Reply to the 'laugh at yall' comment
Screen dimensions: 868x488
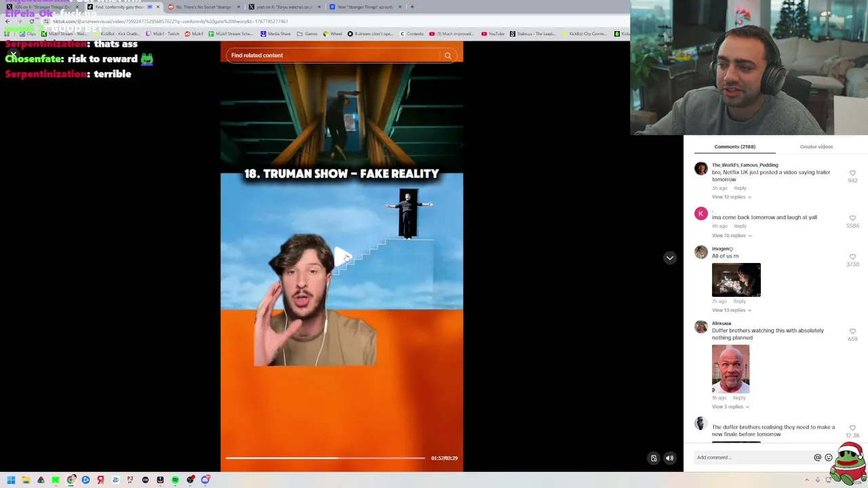(740, 226)
